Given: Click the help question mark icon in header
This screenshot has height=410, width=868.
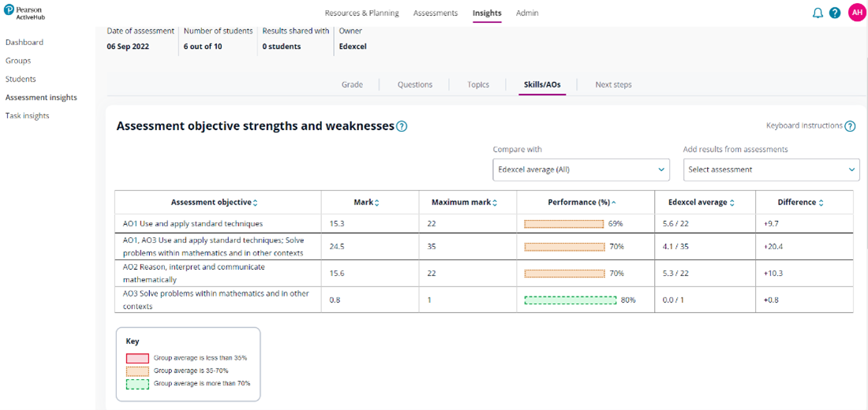Looking at the screenshot, I should click(835, 13).
